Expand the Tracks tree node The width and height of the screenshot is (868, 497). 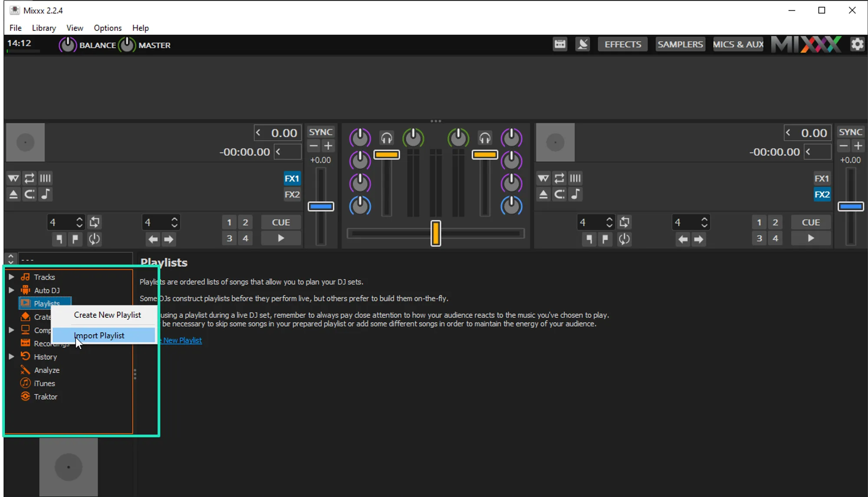coord(12,277)
